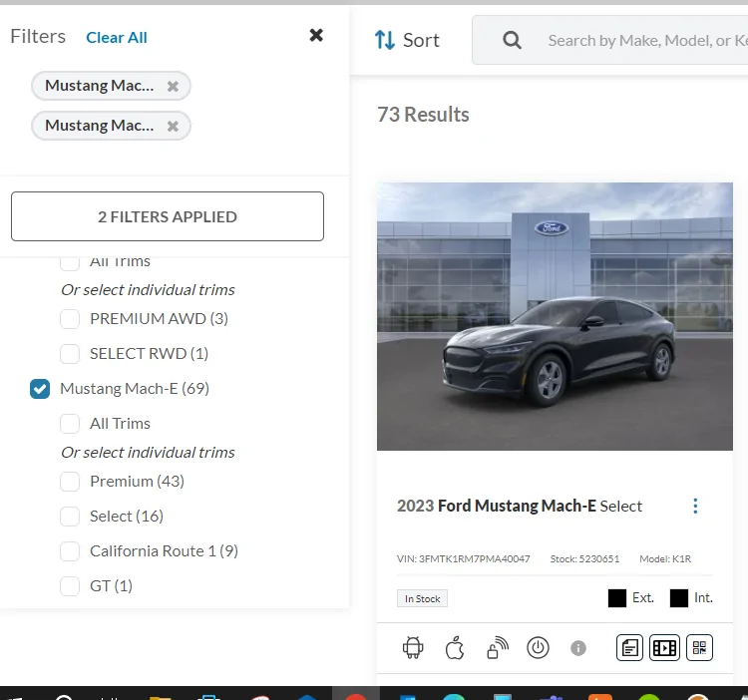Click the push-button start power icon
The width and height of the screenshot is (748, 700).
(538, 647)
